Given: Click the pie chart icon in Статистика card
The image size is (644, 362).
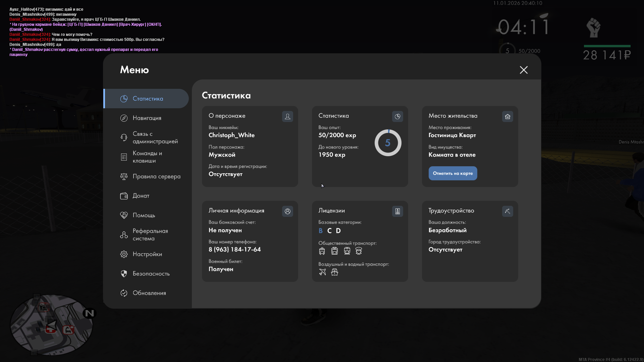Looking at the screenshot, I should (397, 116).
